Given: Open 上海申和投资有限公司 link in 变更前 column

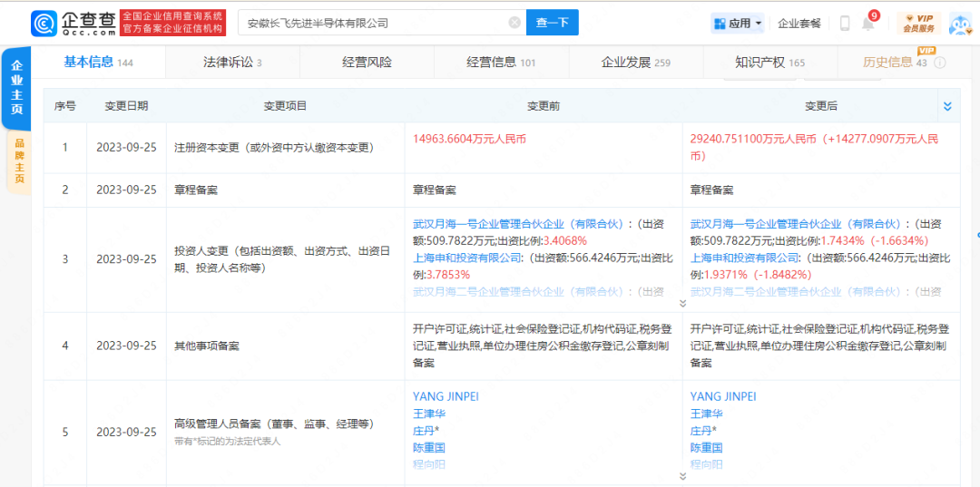Looking at the screenshot, I should tap(467, 258).
